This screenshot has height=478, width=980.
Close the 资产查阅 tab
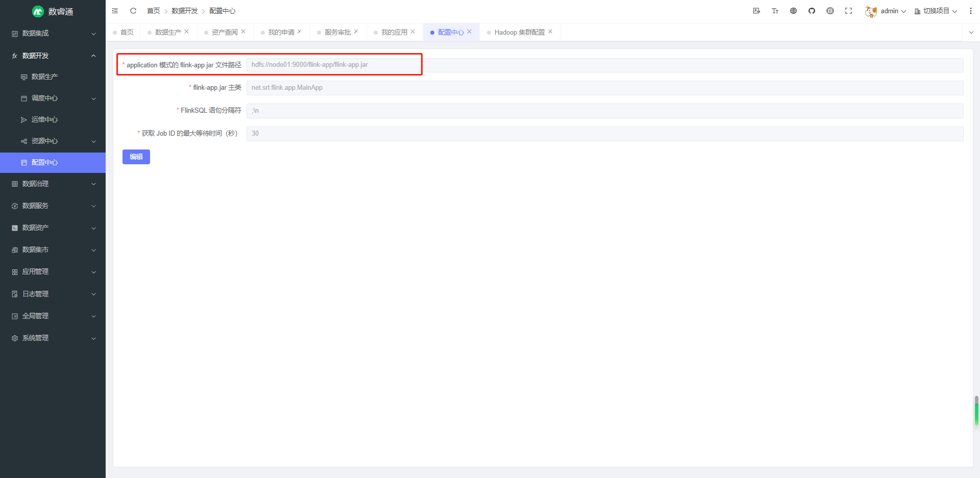pyautogui.click(x=243, y=32)
